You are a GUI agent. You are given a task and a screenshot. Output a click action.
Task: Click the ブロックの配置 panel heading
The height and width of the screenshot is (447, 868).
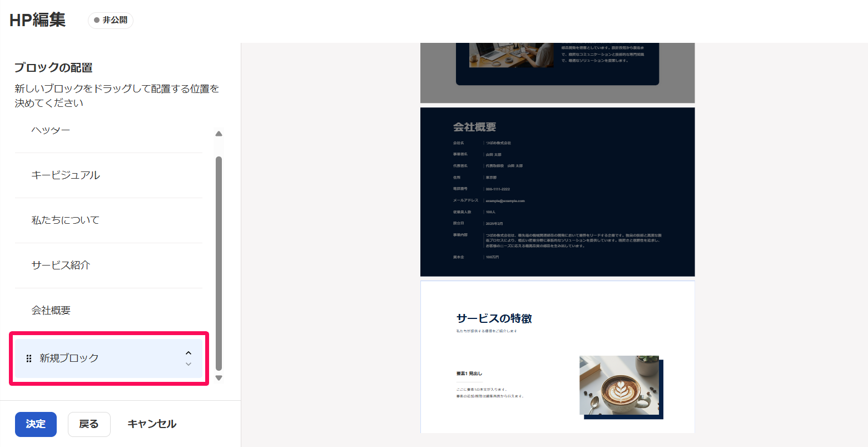click(53, 67)
